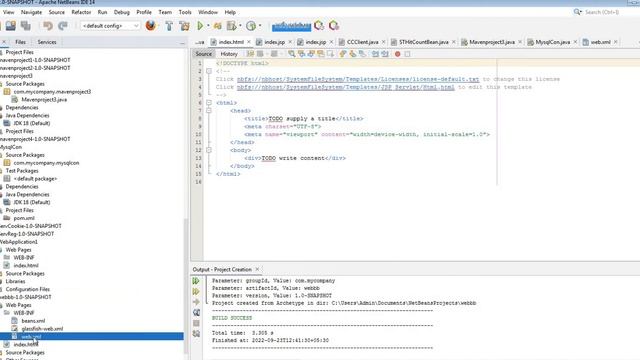Collapse the comment fold on line 2
Image resolution: width=640 pixels, height=360 pixels.
click(x=209, y=71)
